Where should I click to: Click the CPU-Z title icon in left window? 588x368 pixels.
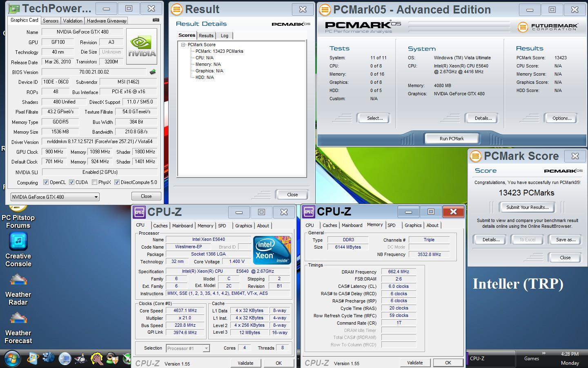[x=139, y=212]
